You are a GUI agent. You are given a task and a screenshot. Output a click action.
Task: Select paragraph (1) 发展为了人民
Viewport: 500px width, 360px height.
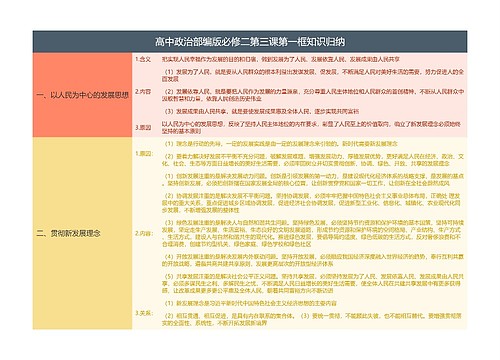pyautogui.click(x=313, y=75)
